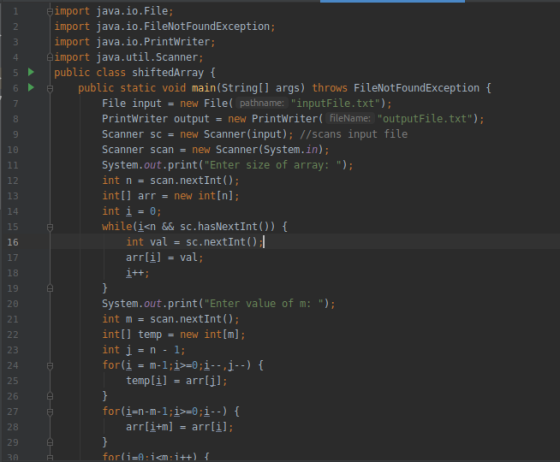Click for loop fold end marker at line 26

click(x=50, y=396)
